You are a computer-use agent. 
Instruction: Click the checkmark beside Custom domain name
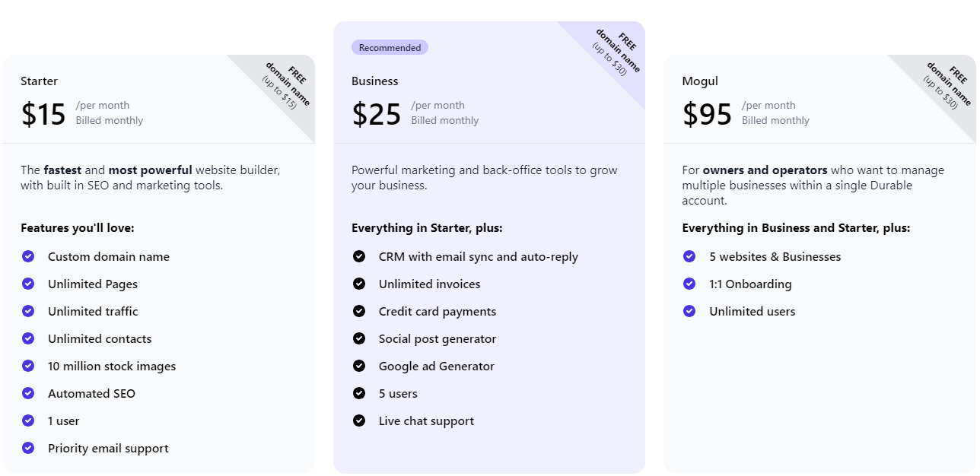tap(28, 256)
